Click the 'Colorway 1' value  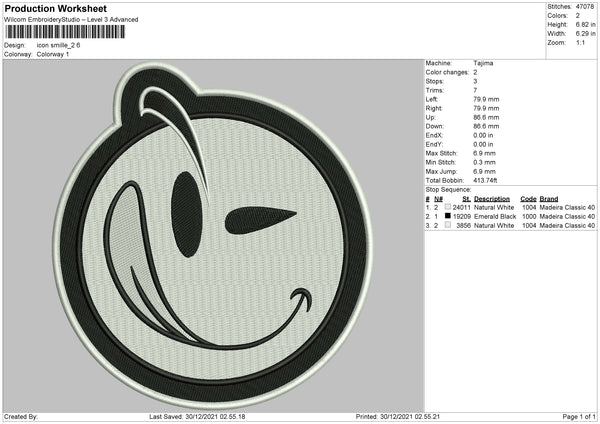click(53, 54)
